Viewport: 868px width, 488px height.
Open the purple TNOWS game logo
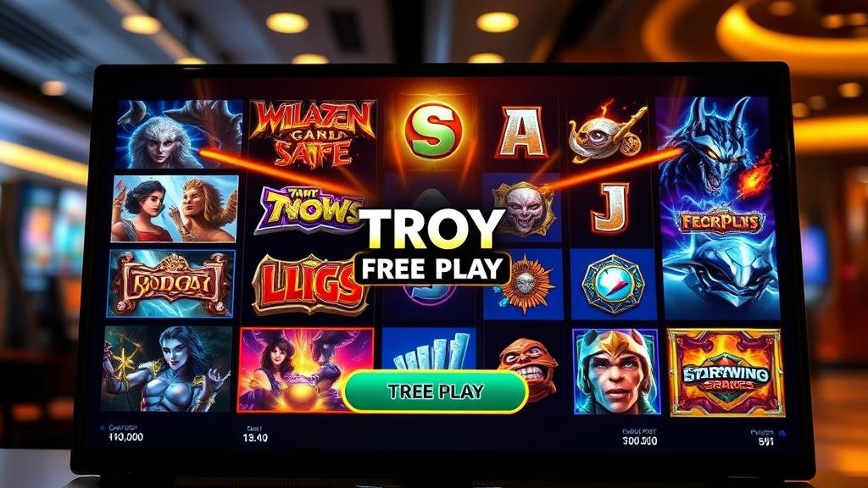tap(308, 210)
